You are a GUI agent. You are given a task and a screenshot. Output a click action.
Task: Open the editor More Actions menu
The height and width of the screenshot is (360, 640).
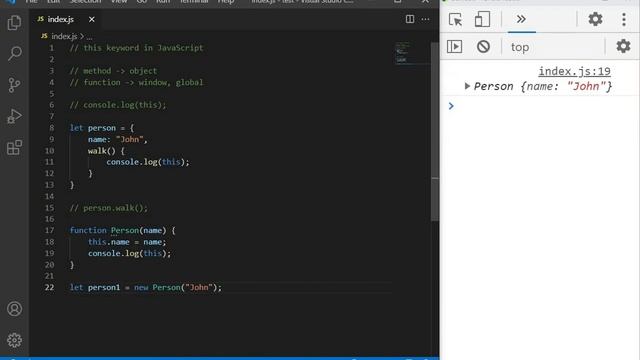(425, 19)
